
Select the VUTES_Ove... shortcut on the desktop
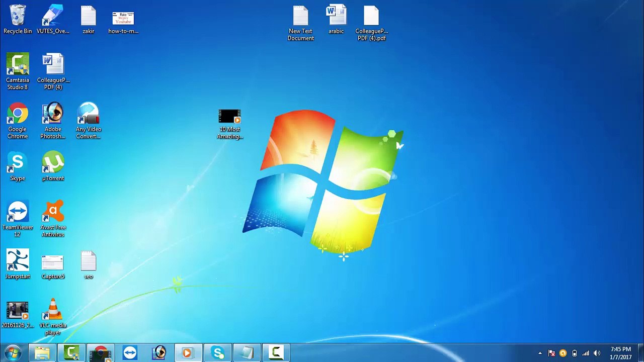pyautogui.click(x=53, y=20)
